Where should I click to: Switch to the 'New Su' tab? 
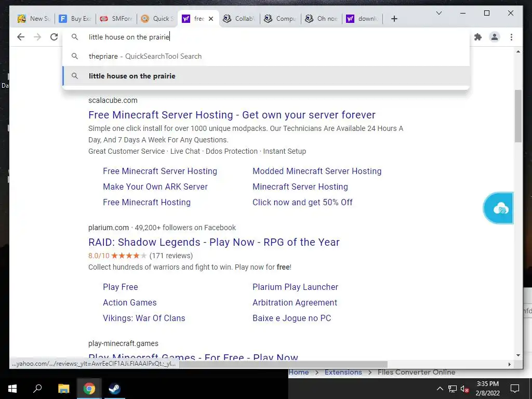pyautogui.click(x=34, y=19)
